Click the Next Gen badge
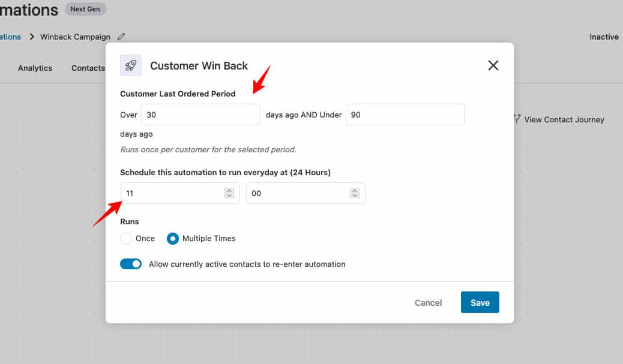623x364 pixels. pyautogui.click(x=85, y=9)
